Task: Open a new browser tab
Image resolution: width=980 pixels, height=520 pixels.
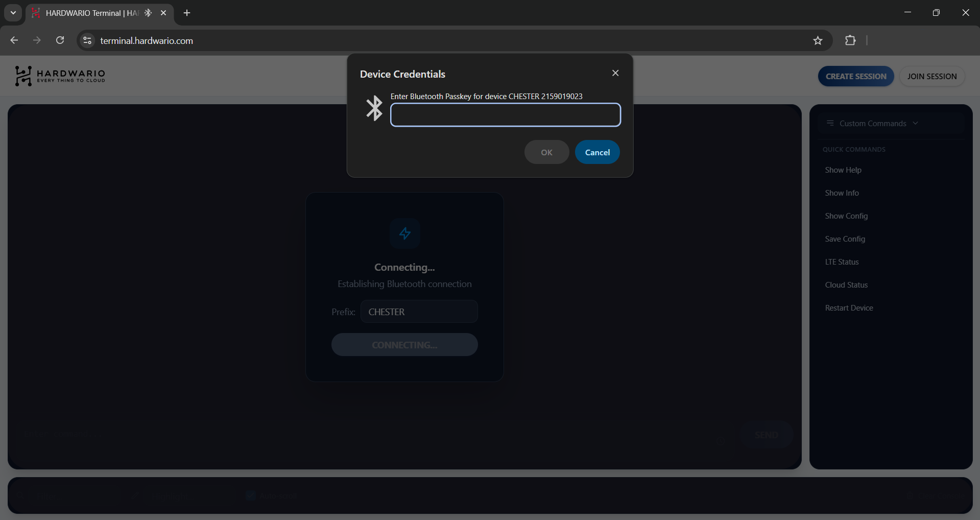Action: pos(187,13)
